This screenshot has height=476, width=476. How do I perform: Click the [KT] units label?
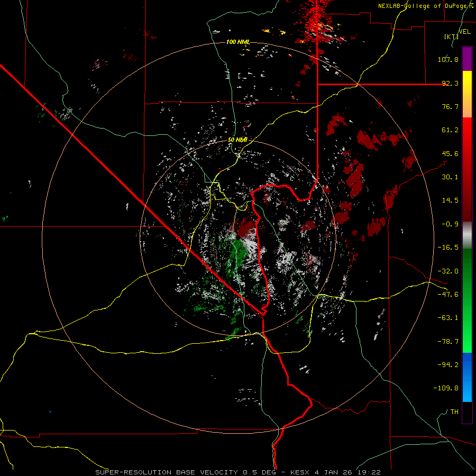[x=452, y=36]
